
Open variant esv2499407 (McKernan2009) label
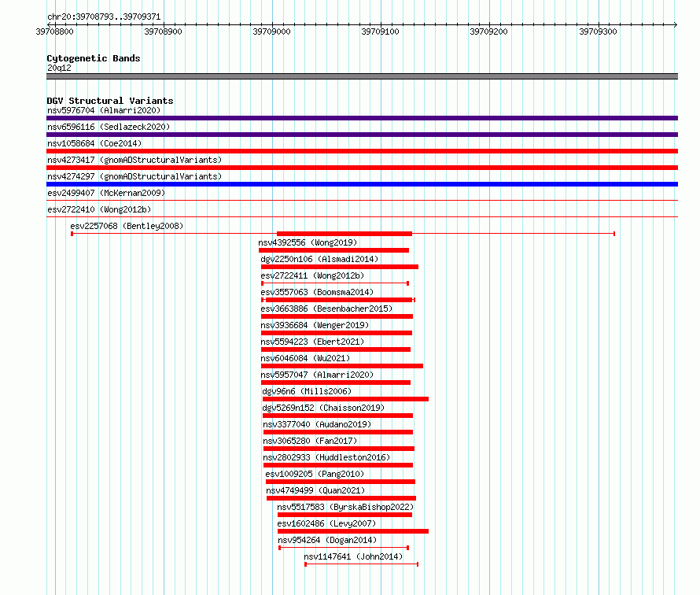tap(106, 193)
